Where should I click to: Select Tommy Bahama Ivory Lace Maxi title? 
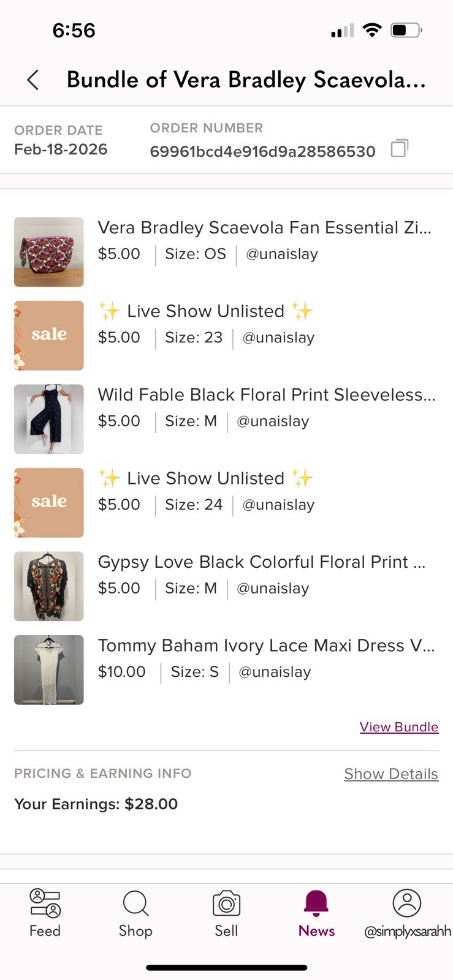click(266, 646)
